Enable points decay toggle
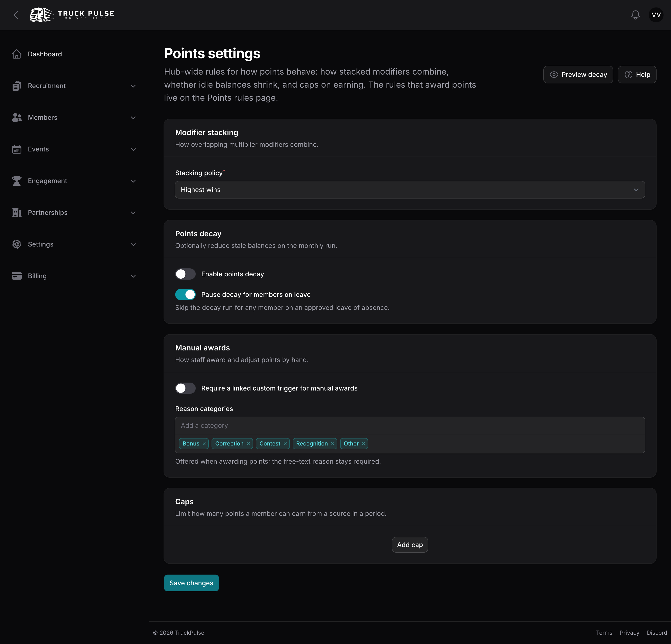The image size is (671, 644). pos(185,274)
